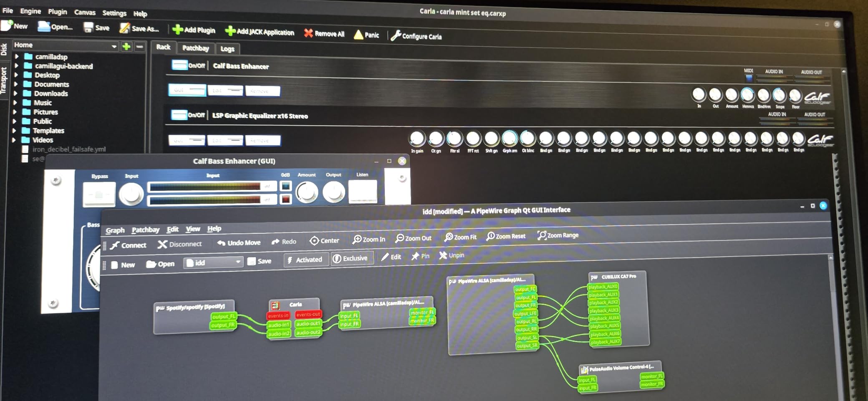
Task: Click Remove button under LSP Graphic Equalizer
Action: coord(262,141)
